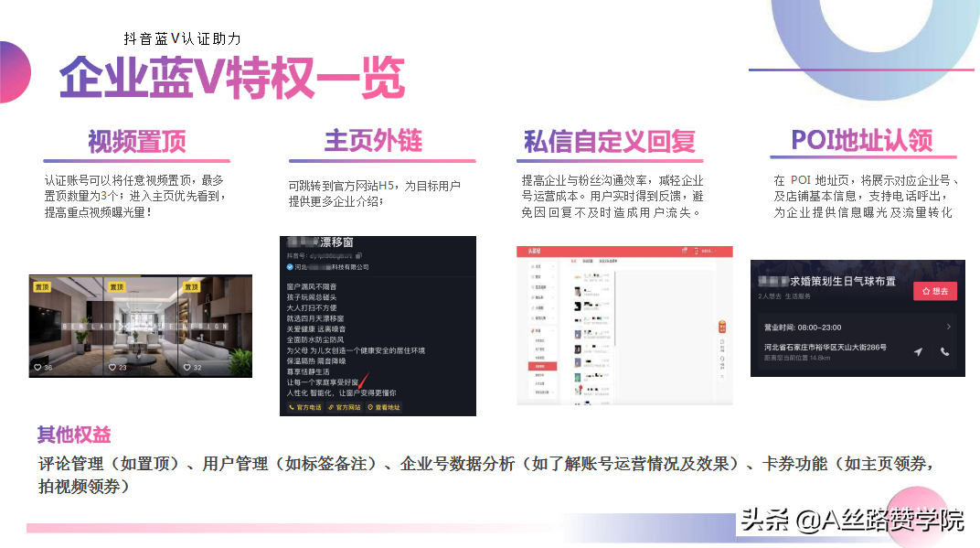Click the POI地址认领 section heading
This screenshot has width=980, height=548.
tap(862, 140)
